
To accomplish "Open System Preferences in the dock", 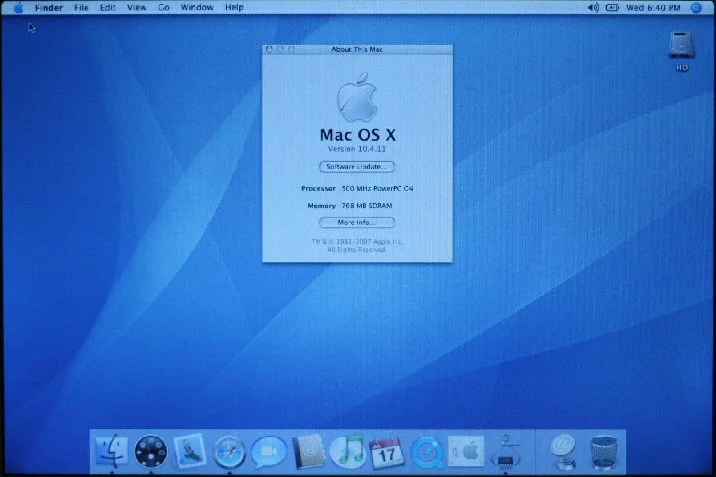I will 466,451.
